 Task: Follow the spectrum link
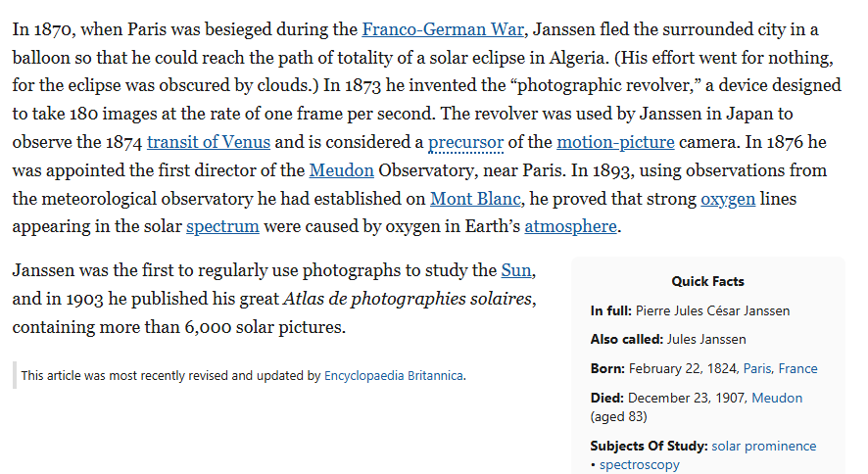(222, 227)
